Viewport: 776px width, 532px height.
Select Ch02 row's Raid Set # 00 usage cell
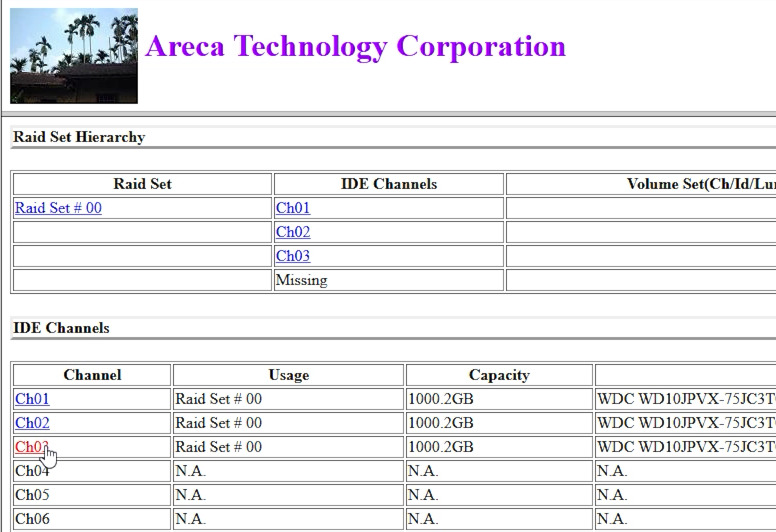click(x=289, y=423)
